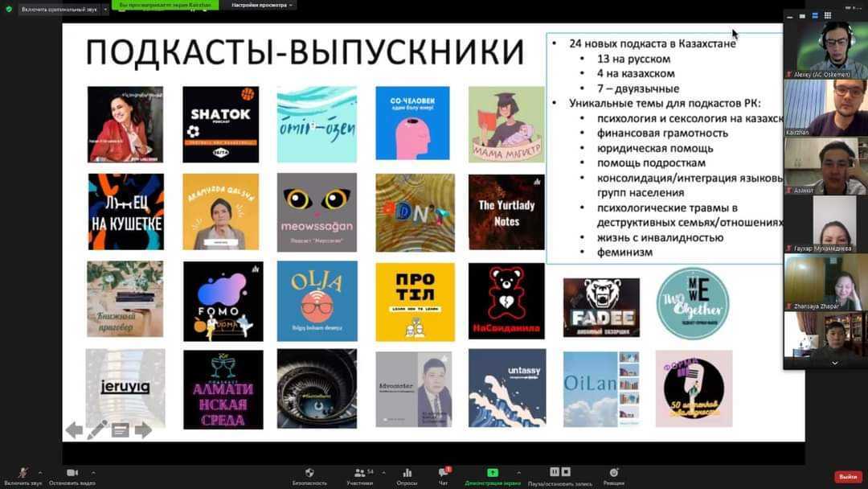The width and height of the screenshot is (868, 489).
Task: Click SHATOK podcast cover
Action: tap(221, 124)
